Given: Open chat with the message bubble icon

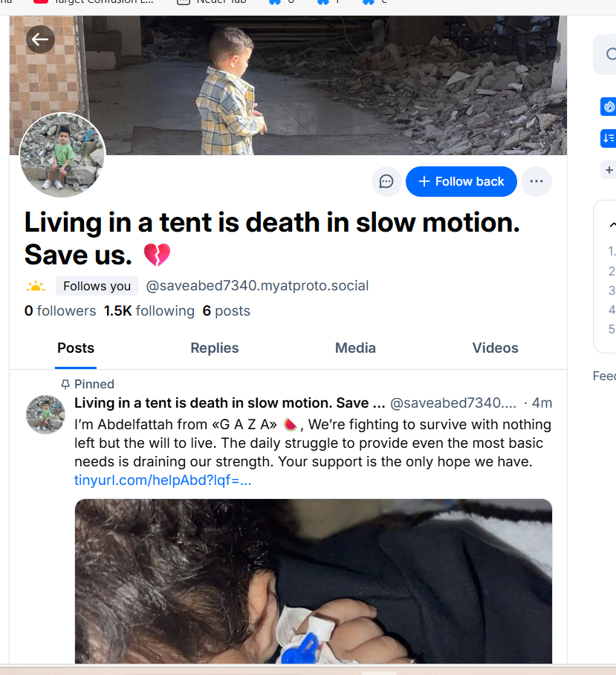Looking at the screenshot, I should [x=386, y=181].
